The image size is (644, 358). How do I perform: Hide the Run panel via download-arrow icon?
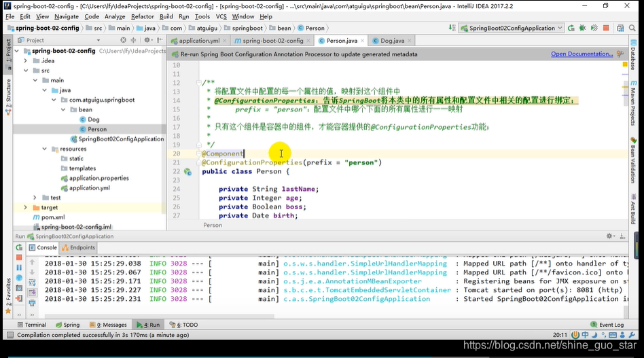622,236
